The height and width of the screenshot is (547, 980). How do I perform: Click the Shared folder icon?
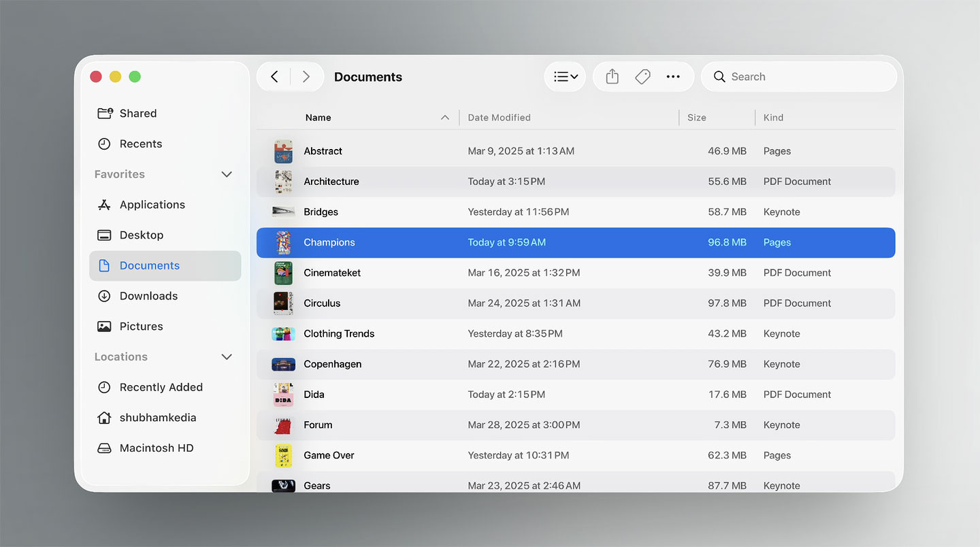[105, 114]
